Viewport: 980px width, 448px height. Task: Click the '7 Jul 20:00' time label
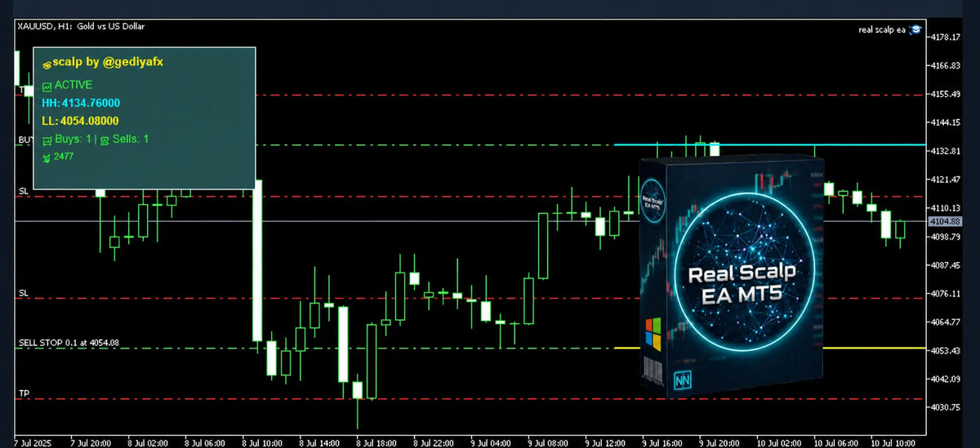click(x=91, y=441)
